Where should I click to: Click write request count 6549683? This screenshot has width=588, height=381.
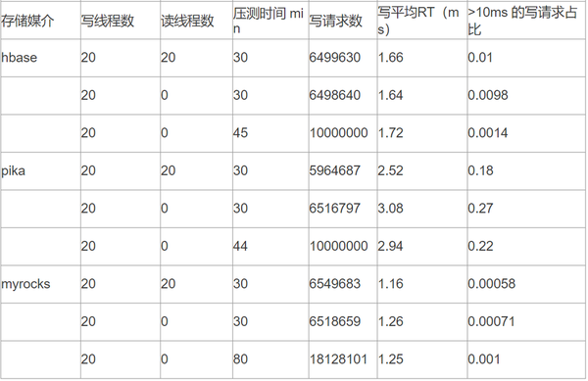pos(335,284)
